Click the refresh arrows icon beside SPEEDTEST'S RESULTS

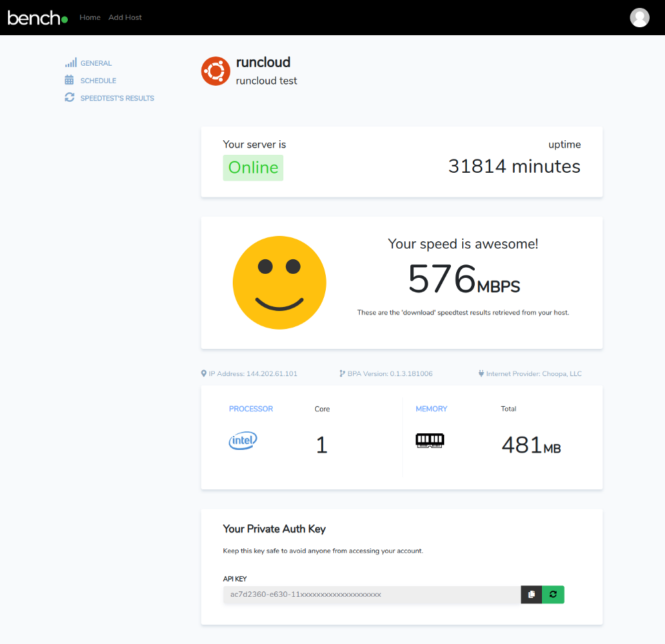coord(70,97)
